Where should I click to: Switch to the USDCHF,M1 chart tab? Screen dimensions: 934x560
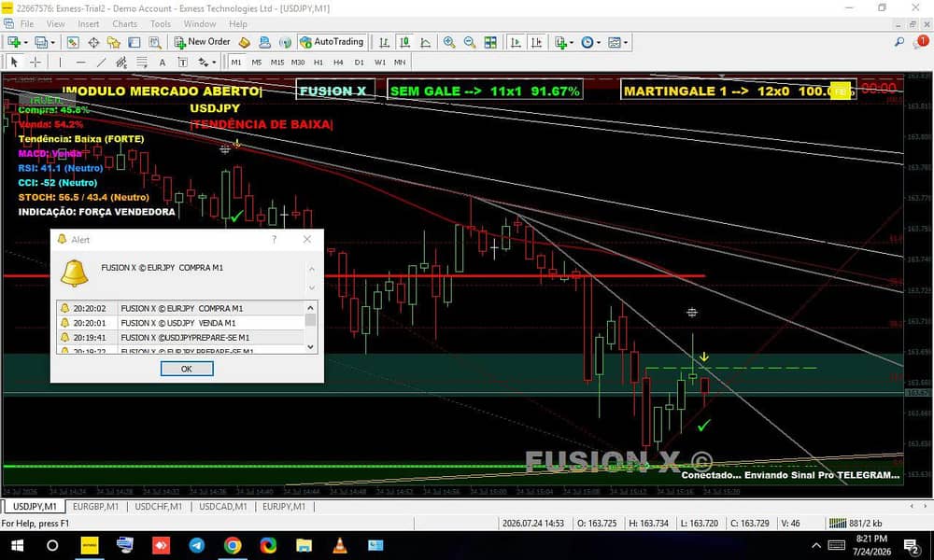coord(159,507)
